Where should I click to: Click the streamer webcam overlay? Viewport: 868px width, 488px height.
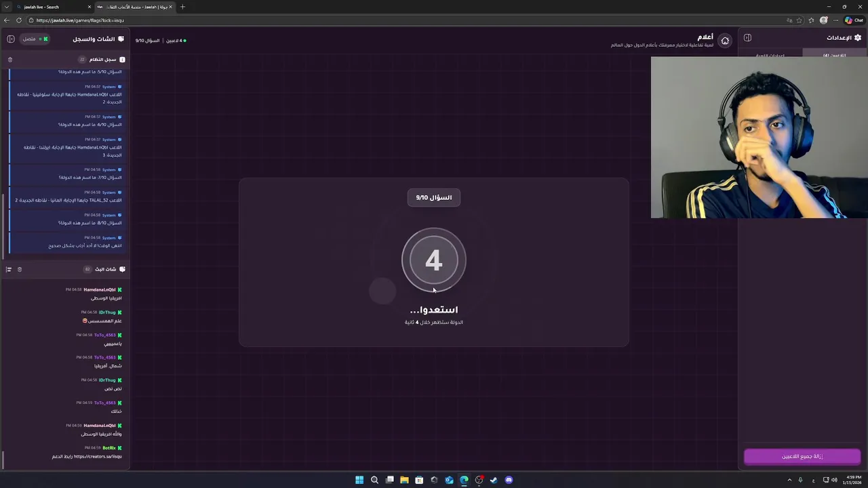(x=759, y=138)
